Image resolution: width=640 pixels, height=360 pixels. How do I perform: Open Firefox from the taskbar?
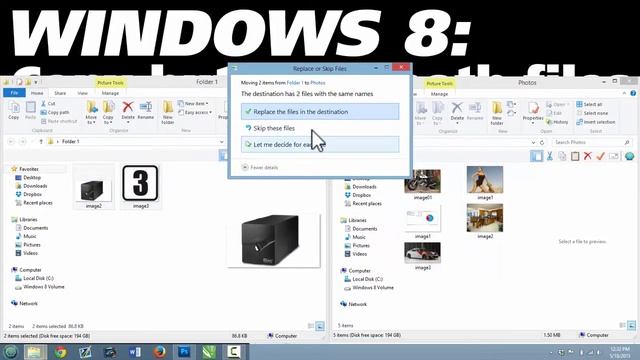click(x=160, y=352)
